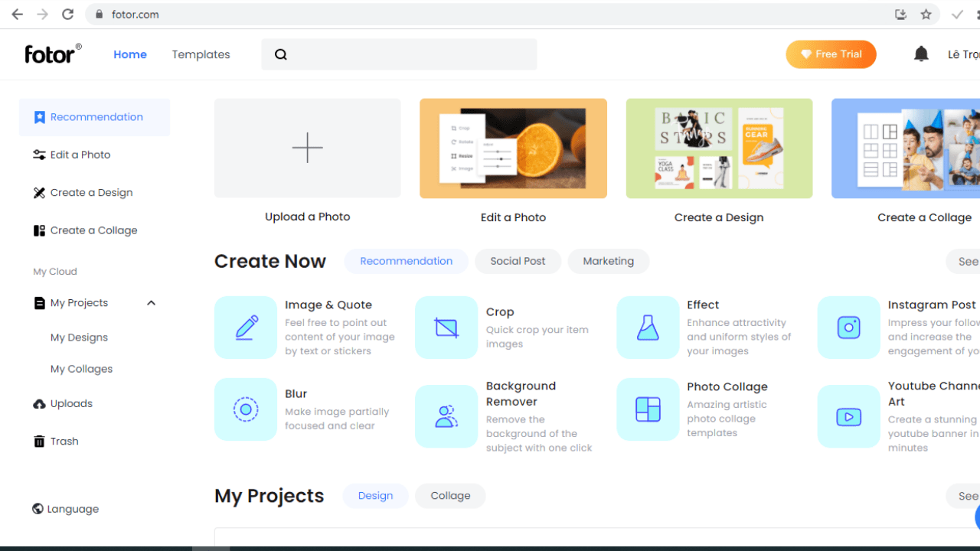Open My Collages under My Projects
The image size is (980, 551).
click(x=81, y=369)
